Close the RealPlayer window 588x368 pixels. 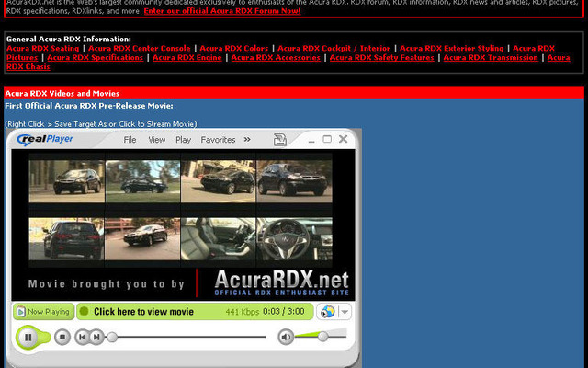[343, 139]
